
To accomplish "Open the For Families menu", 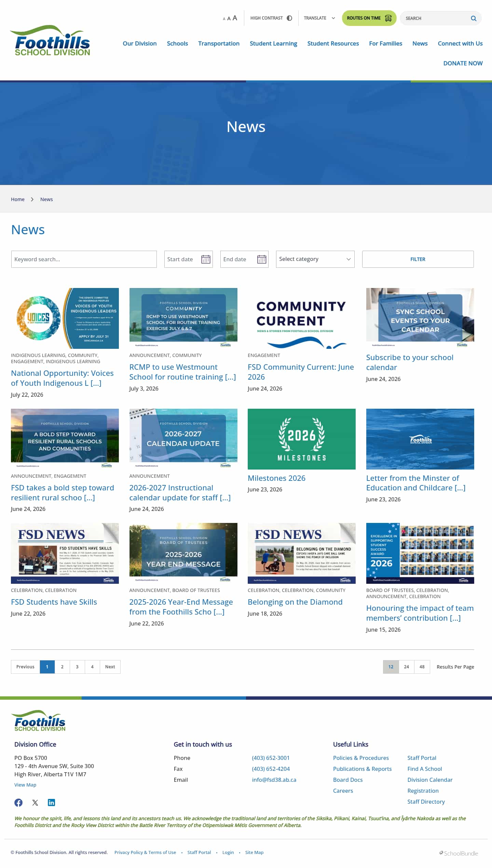I will coord(385,43).
